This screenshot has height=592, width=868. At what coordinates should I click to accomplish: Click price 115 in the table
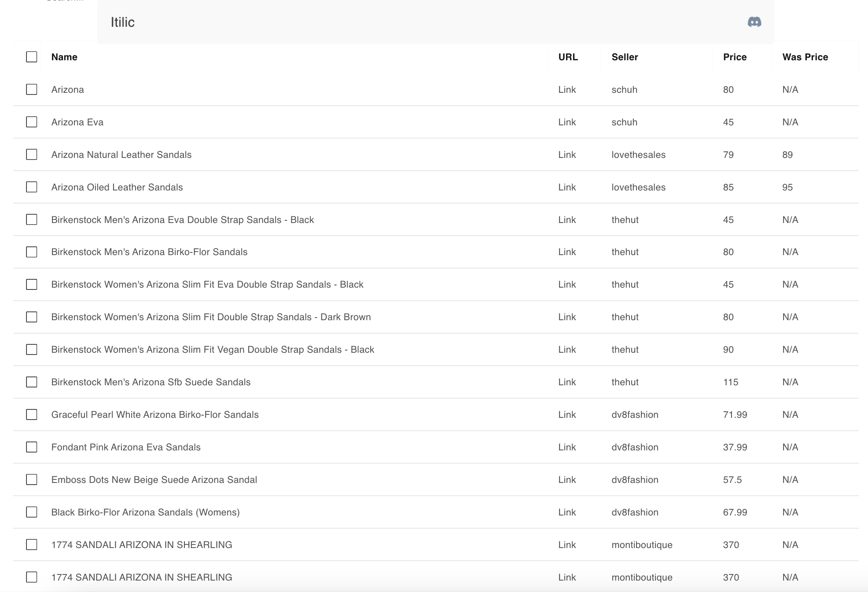(731, 382)
